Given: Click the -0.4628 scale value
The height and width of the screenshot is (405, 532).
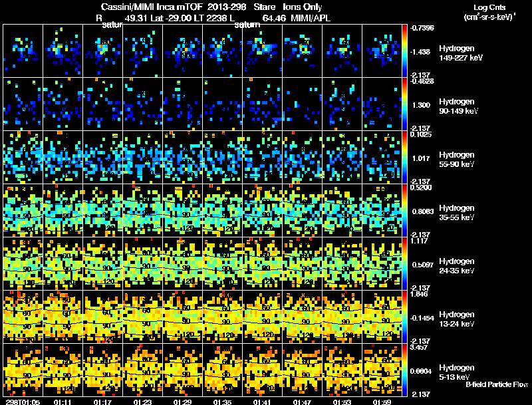Looking at the screenshot, I should (x=422, y=81).
